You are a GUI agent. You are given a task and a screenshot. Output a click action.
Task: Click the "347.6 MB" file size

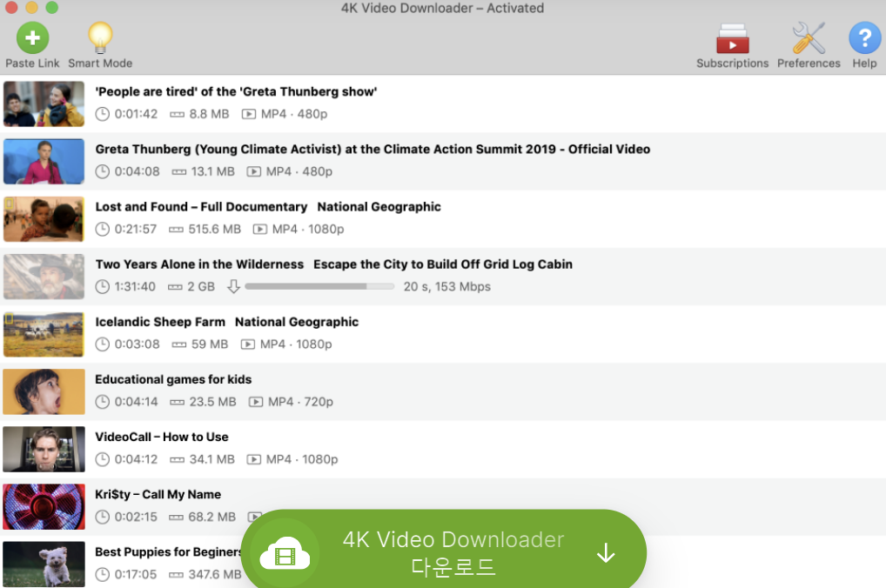point(215,575)
